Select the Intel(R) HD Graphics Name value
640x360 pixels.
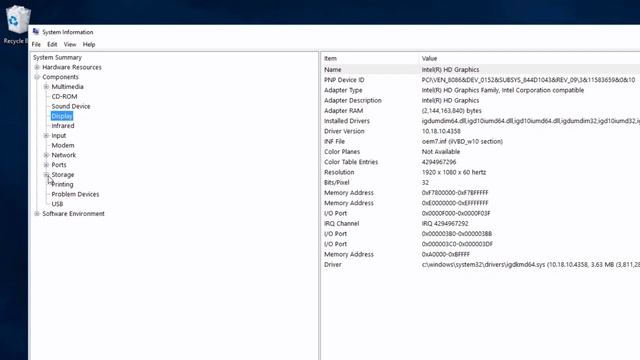click(451, 69)
